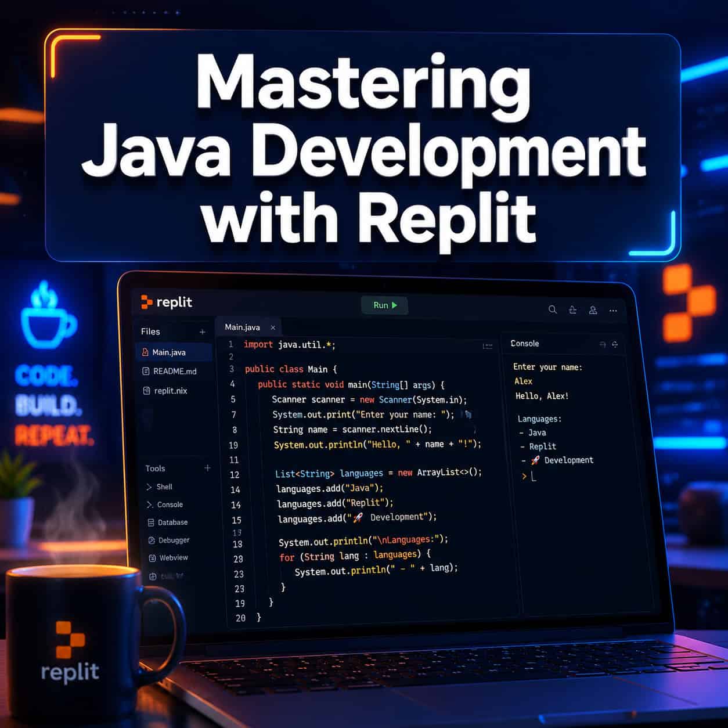
Task: Open the Shell tool
Action: 159,486
